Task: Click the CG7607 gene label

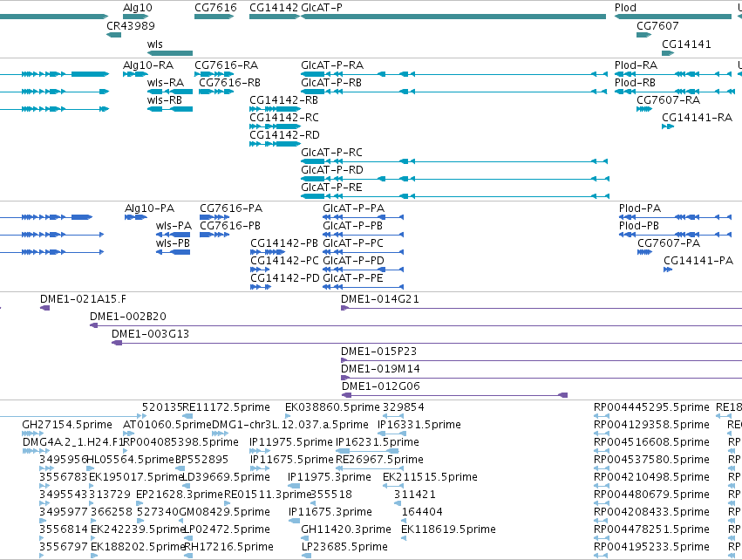Action: point(657,26)
